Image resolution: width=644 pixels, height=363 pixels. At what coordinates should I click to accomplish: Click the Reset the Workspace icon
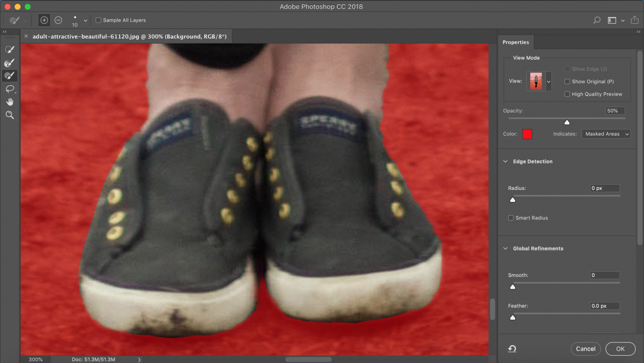point(512,349)
